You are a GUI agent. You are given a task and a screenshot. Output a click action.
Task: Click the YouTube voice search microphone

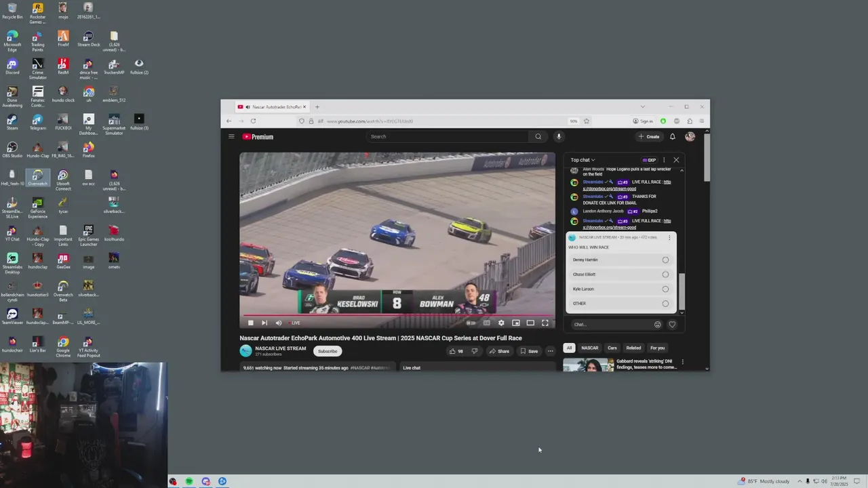click(559, 136)
